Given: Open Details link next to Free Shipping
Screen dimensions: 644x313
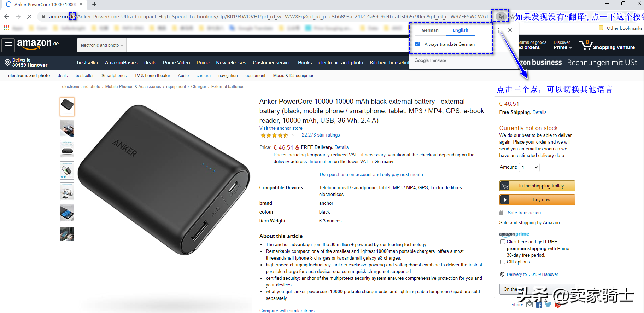Looking at the screenshot, I should click(539, 112).
